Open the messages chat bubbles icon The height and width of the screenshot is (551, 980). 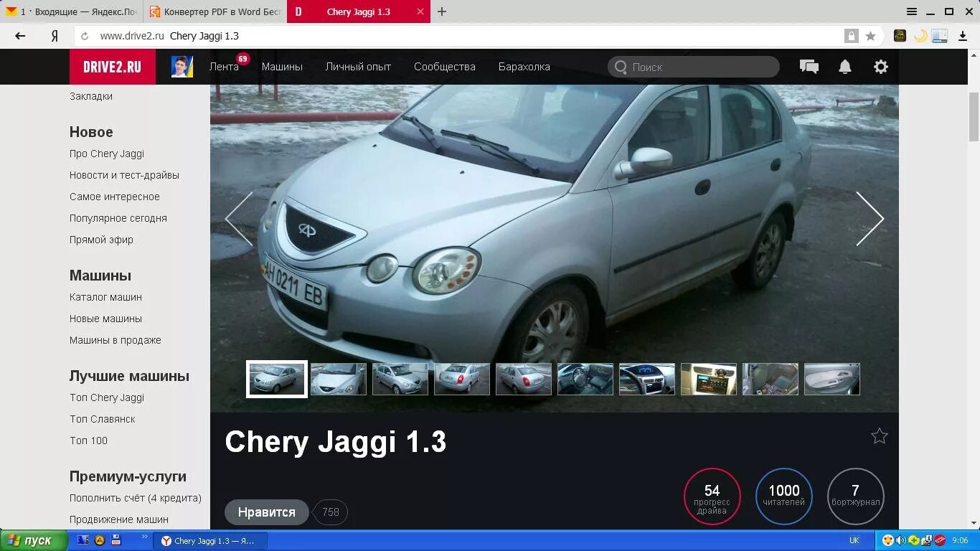click(x=809, y=67)
